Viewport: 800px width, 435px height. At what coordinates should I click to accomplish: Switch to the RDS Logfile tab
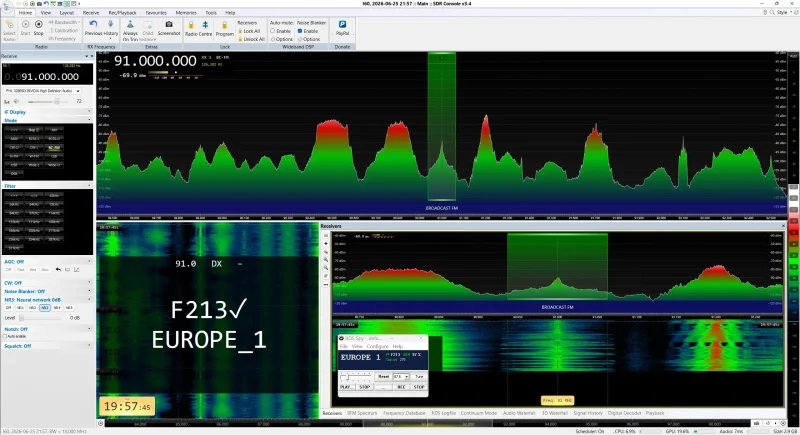point(443,413)
